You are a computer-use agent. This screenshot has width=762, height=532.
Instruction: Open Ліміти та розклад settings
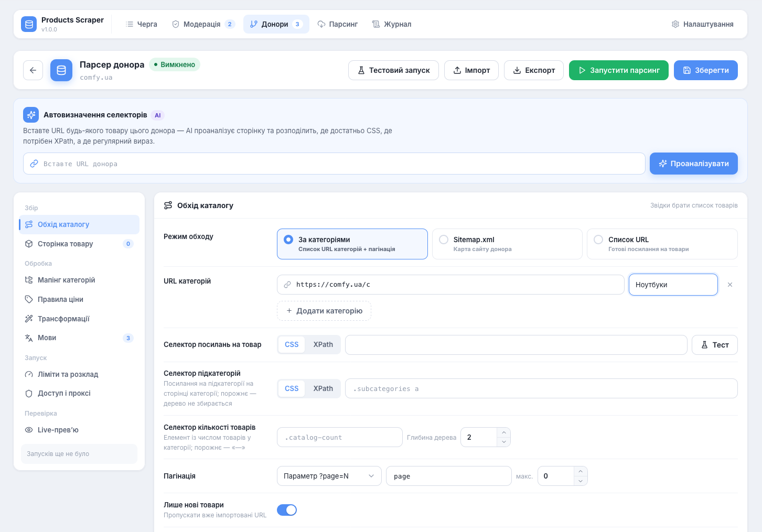point(79,374)
